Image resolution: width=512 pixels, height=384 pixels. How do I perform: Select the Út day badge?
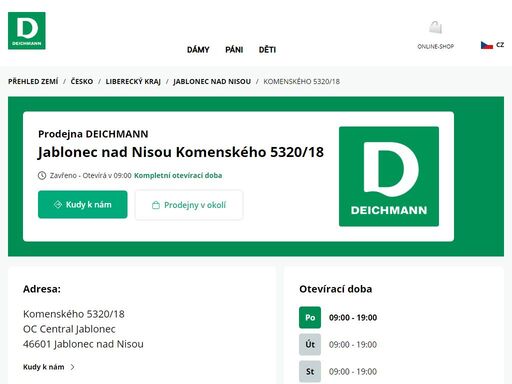tap(310, 344)
